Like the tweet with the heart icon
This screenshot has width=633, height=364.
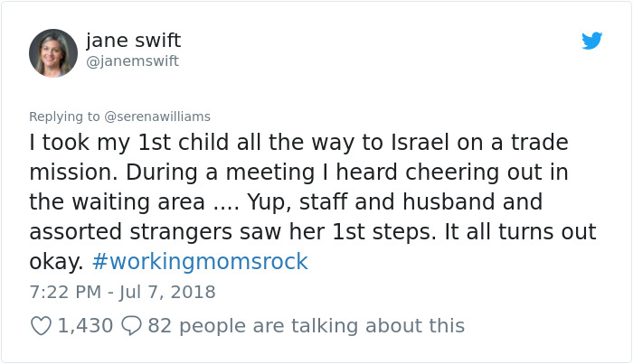click(41, 325)
